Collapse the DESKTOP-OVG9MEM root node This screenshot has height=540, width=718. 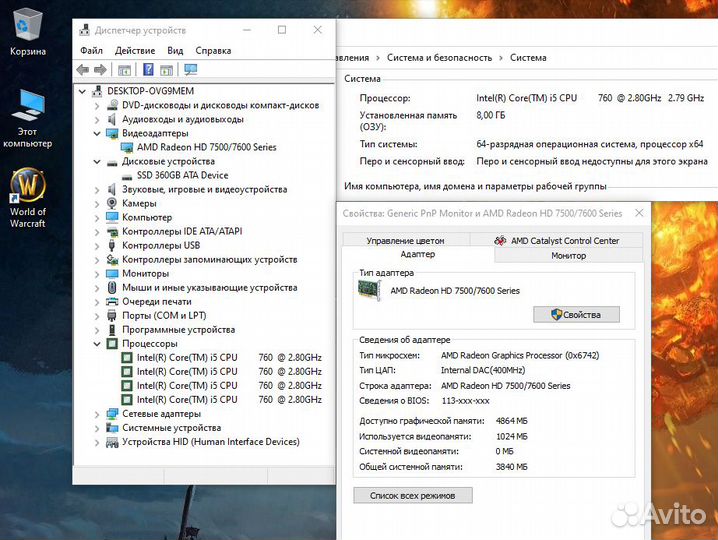(82, 91)
